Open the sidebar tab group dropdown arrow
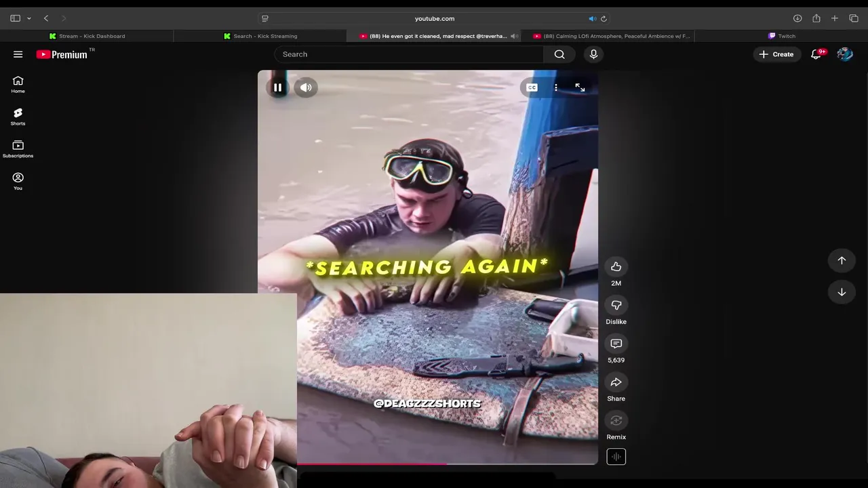The width and height of the screenshot is (868, 488). (29, 18)
